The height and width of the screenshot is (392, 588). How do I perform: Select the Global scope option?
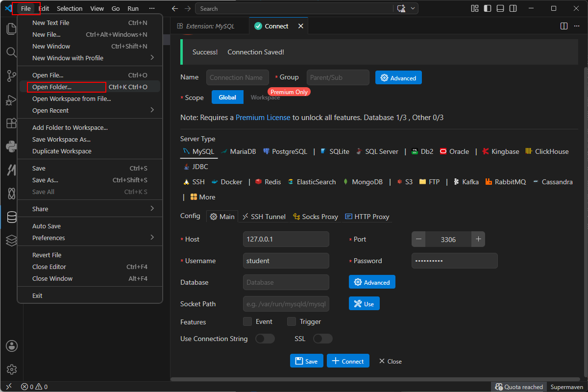tap(227, 97)
